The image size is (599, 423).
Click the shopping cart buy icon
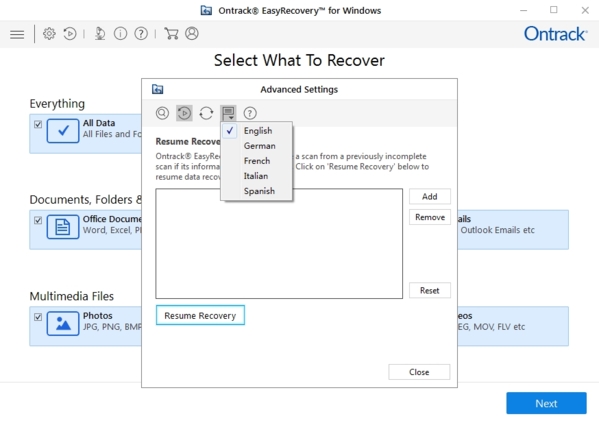(171, 34)
